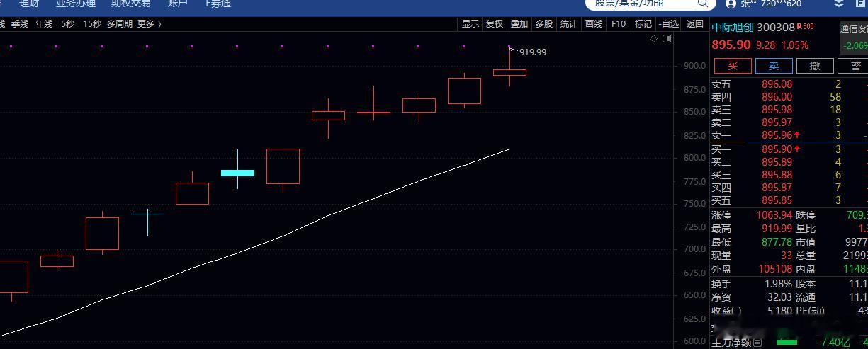Image resolution: width=868 pixels, height=349 pixels.
Task: Click the 买三 price 895.88
Action: pyautogui.click(x=777, y=175)
